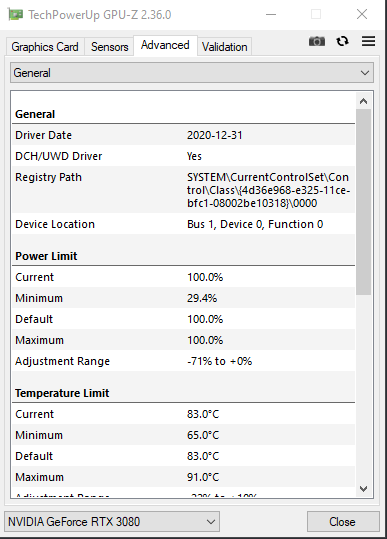Go to the Validation tab
This screenshot has height=539, width=387.
[x=224, y=46]
